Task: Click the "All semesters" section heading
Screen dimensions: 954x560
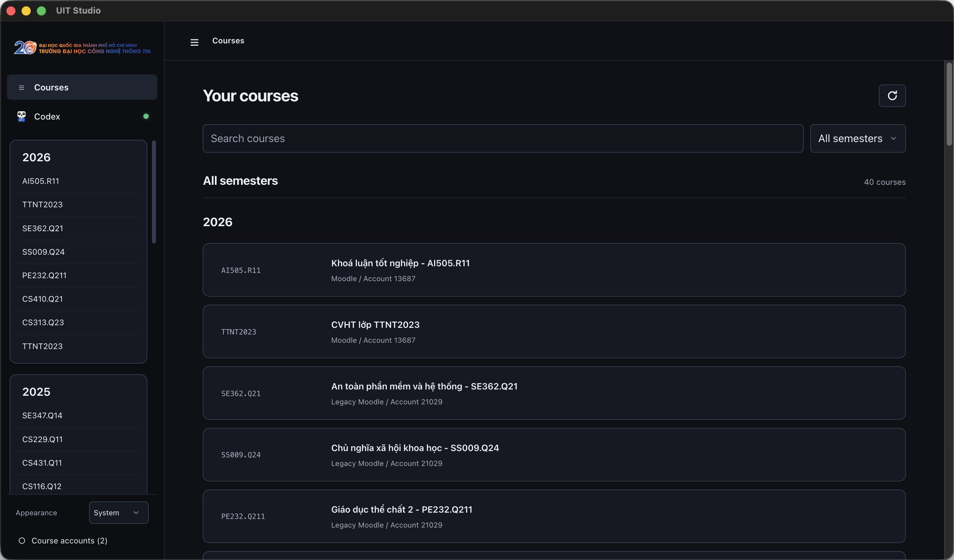Action: click(x=240, y=181)
